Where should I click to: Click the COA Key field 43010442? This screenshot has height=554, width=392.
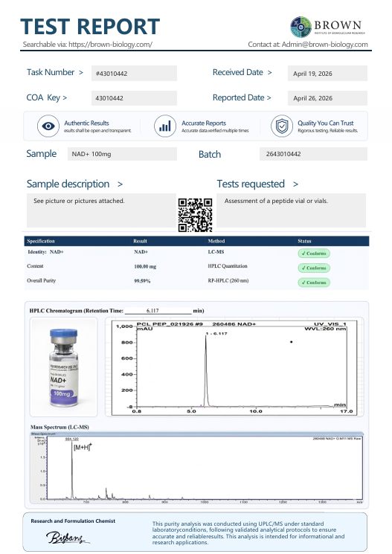tap(134, 98)
